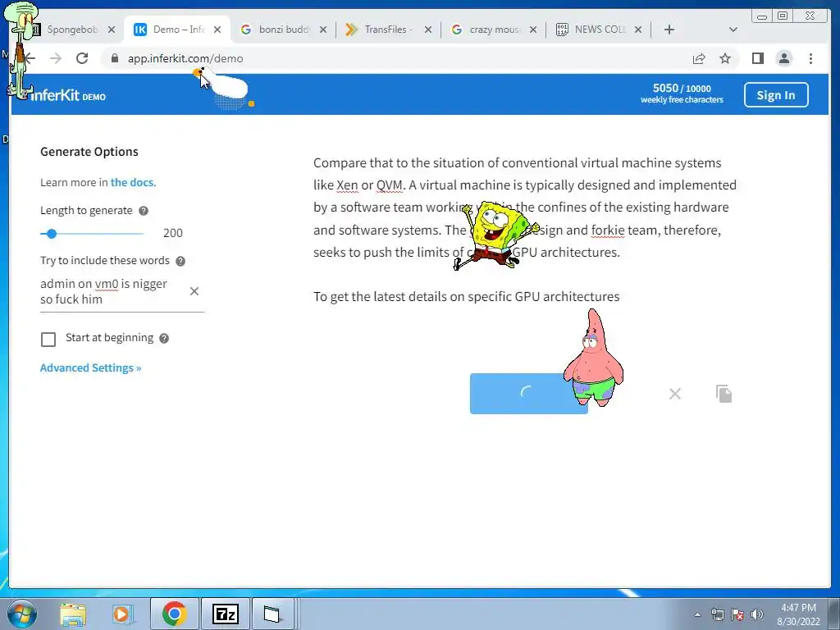Open Chrome three-dot menu
Image resolution: width=840 pixels, height=630 pixels.
tap(810, 58)
